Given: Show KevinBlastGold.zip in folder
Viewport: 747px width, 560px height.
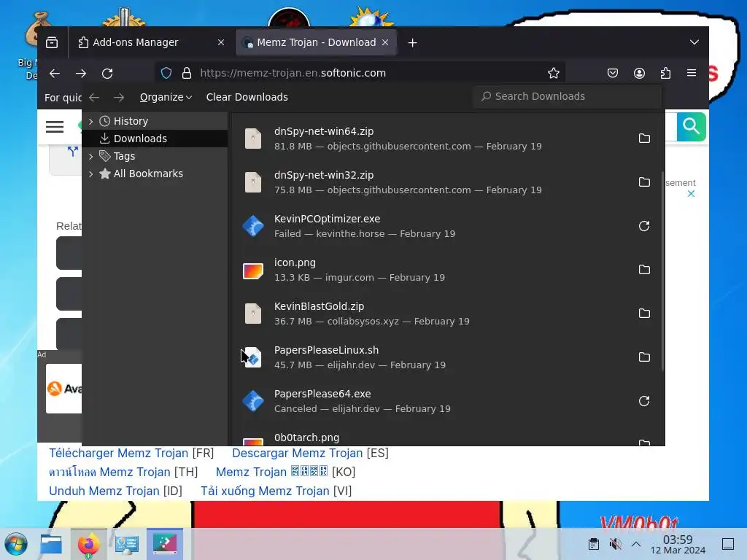Looking at the screenshot, I should pyautogui.click(x=644, y=314).
